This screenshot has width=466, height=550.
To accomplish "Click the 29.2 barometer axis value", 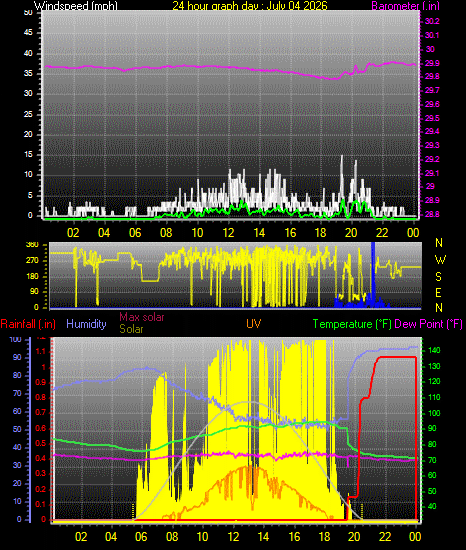I will point(432,160).
